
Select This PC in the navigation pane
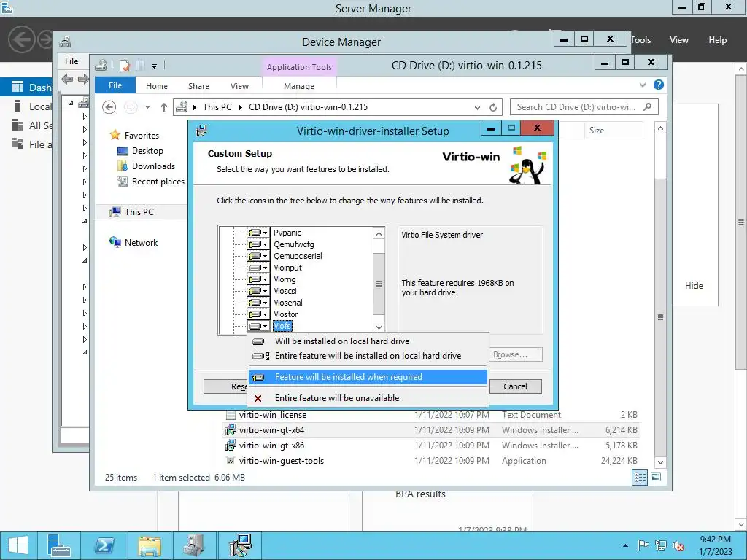pos(139,212)
